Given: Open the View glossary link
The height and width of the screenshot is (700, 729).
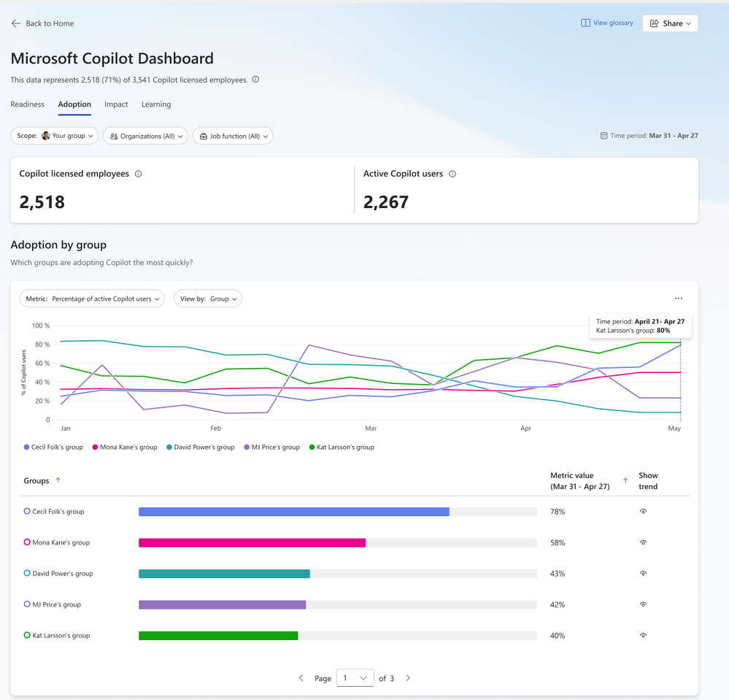Looking at the screenshot, I should tap(607, 23).
